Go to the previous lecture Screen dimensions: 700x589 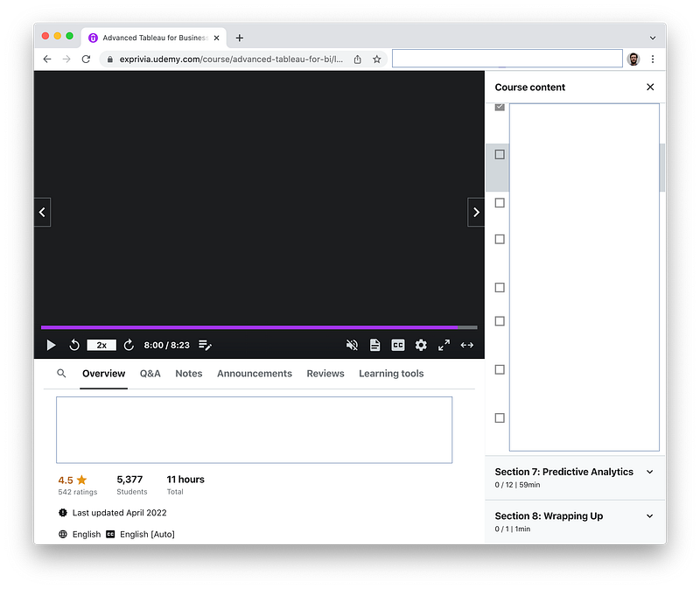click(x=42, y=212)
